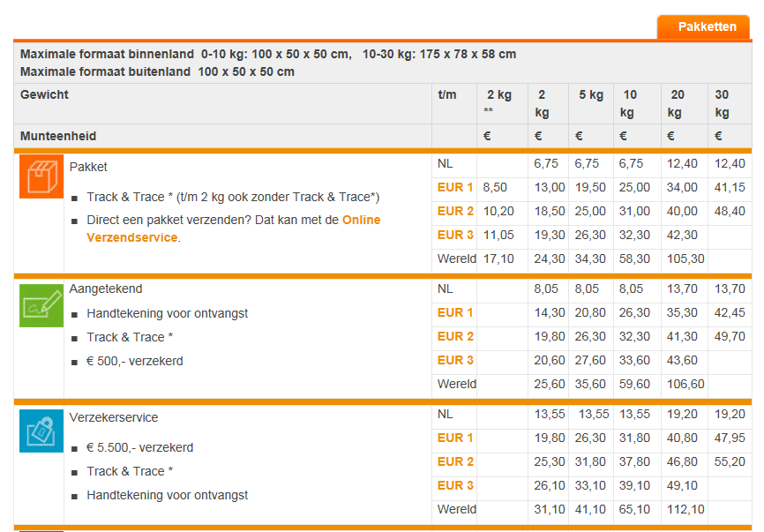
Task: Click EUR 2 link in Verzekerservice section
Action: pyautogui.click(x=455, y=461)
